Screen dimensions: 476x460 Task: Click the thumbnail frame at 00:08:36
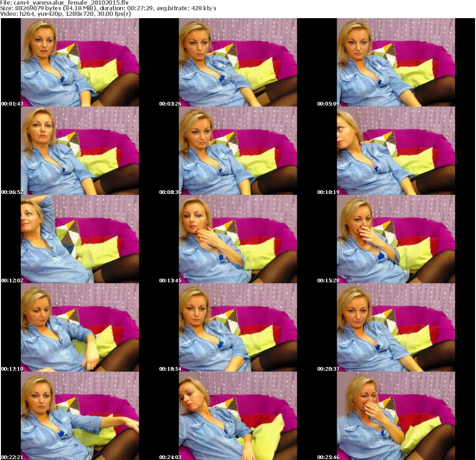(x=238, y=151)
